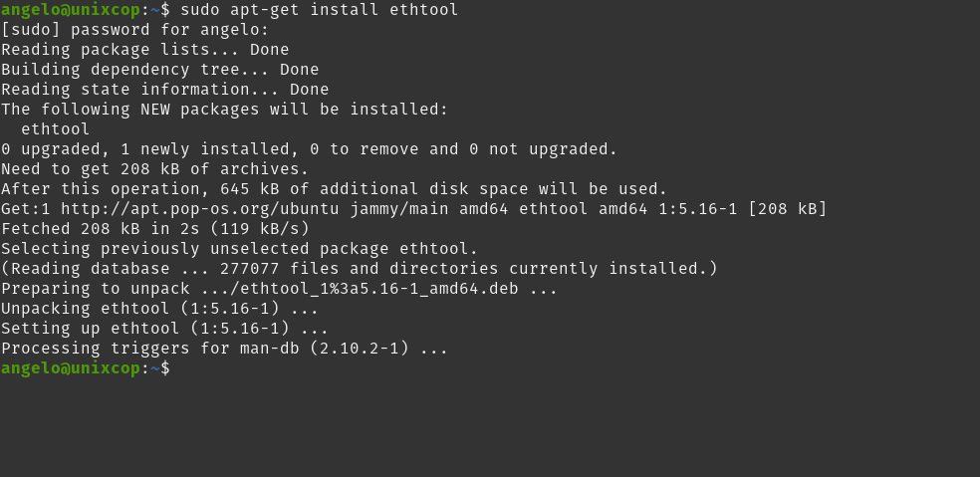This screenshot has height=477, width=980.
Task: Click 'Selecting previously unselected package ethtool' line
Action: [239, 249]
